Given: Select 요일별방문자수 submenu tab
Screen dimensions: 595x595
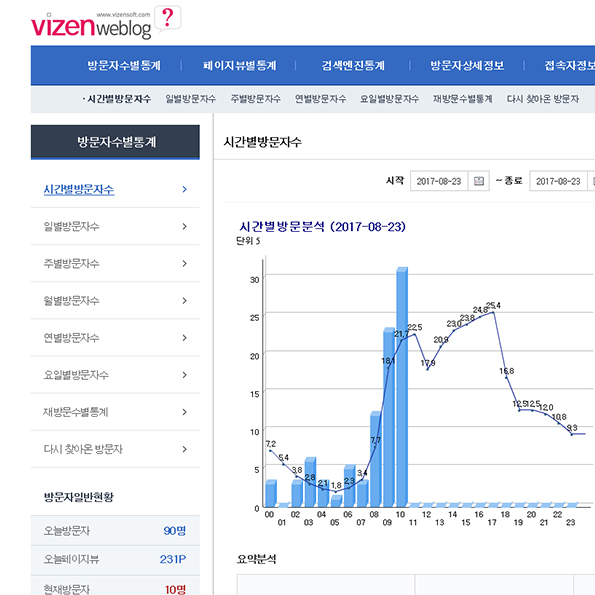Looking at the screenshot, I should pyautogui.click(x=389, y=99).
